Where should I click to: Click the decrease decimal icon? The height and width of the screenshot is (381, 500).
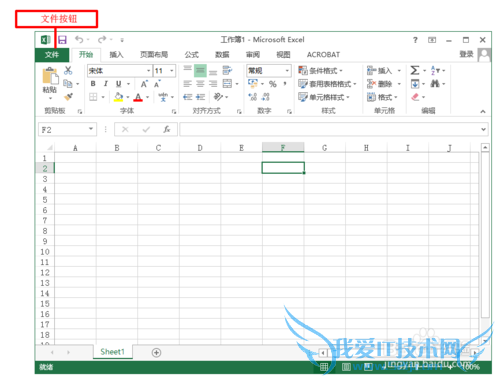pos(266,97)
